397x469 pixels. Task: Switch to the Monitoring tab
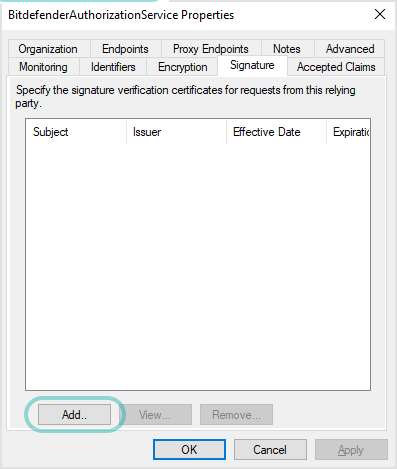tap(43, 67)
